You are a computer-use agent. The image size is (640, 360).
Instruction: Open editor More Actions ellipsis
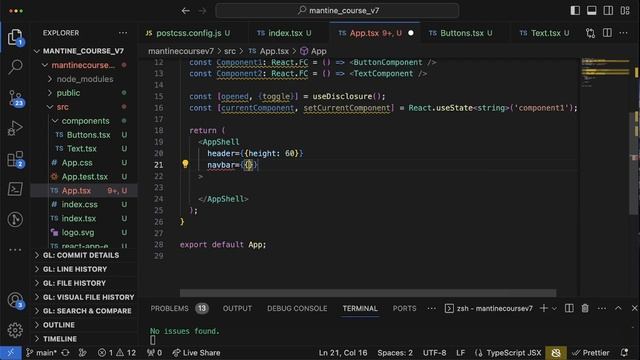point(623,33)
